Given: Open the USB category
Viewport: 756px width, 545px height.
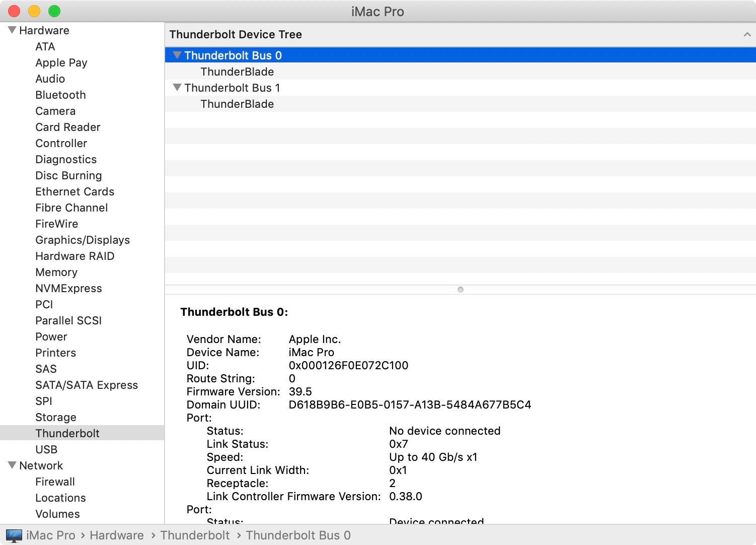Looking at the screenshot, I should pos(46,449).
